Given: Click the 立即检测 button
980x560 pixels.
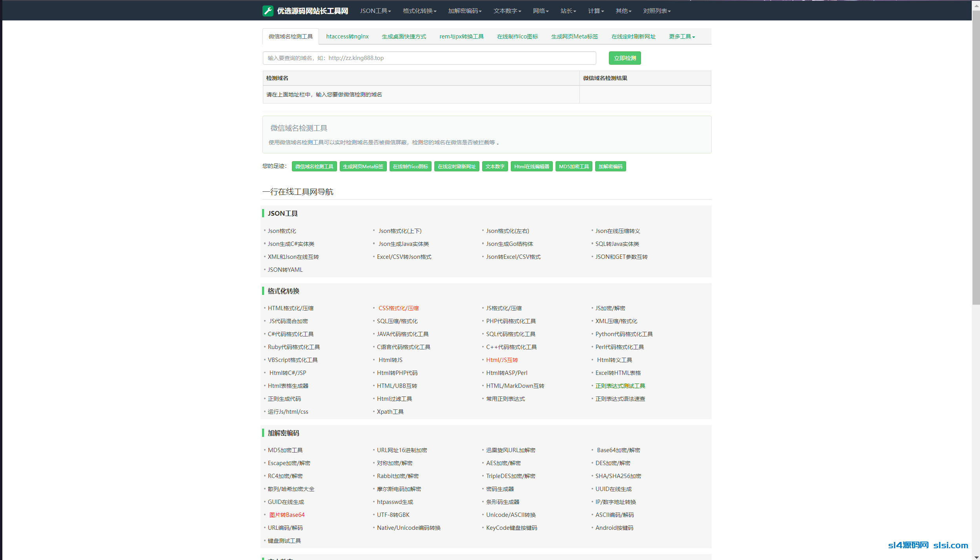Looking at the screenshot, I should tap(625, 58).
